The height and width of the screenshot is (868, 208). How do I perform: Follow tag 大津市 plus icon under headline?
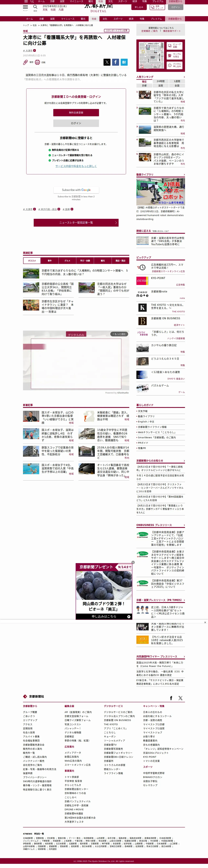[35, 51]
